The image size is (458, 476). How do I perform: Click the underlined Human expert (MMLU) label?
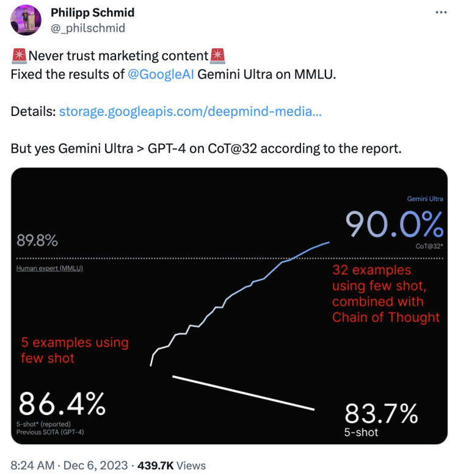pyautogui.click(x=50, y=269)
